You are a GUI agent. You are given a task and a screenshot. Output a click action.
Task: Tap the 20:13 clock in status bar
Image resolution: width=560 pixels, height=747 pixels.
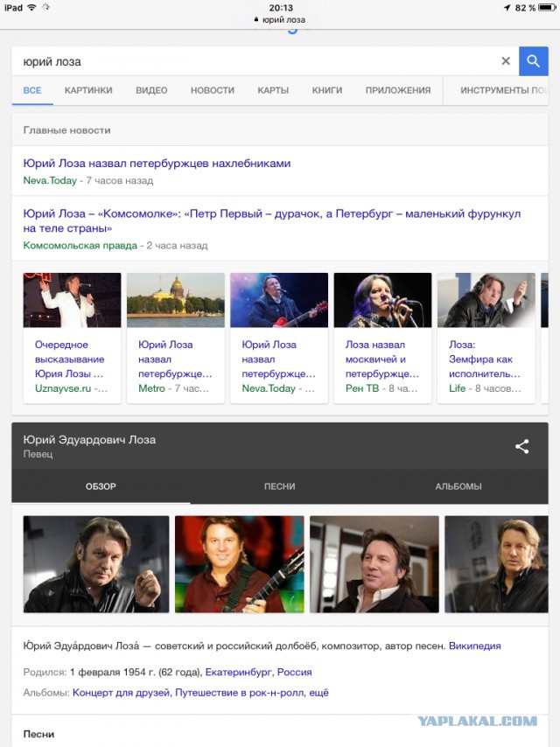tap(281, 8)
